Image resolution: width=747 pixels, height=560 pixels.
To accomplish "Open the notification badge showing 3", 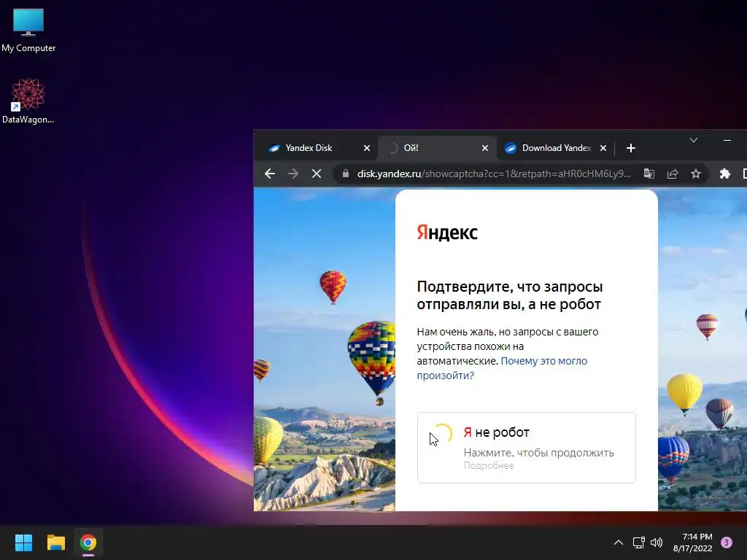I will click(727, 542).
